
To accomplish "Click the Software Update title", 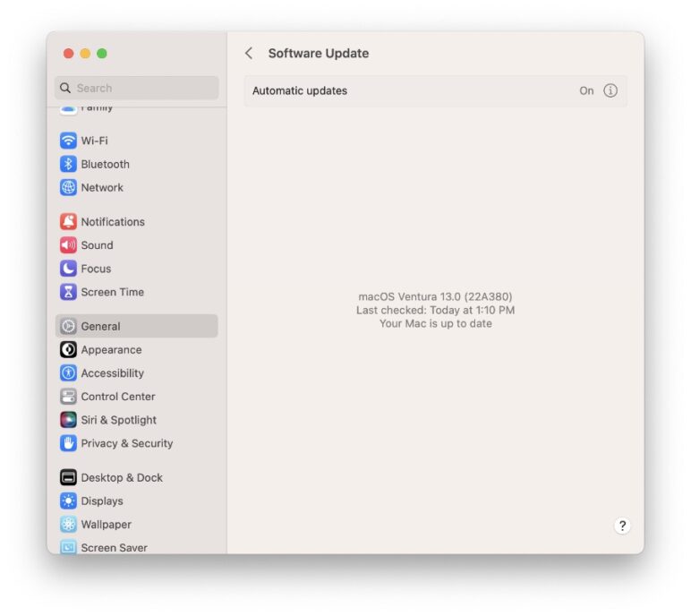I will 319,54.
